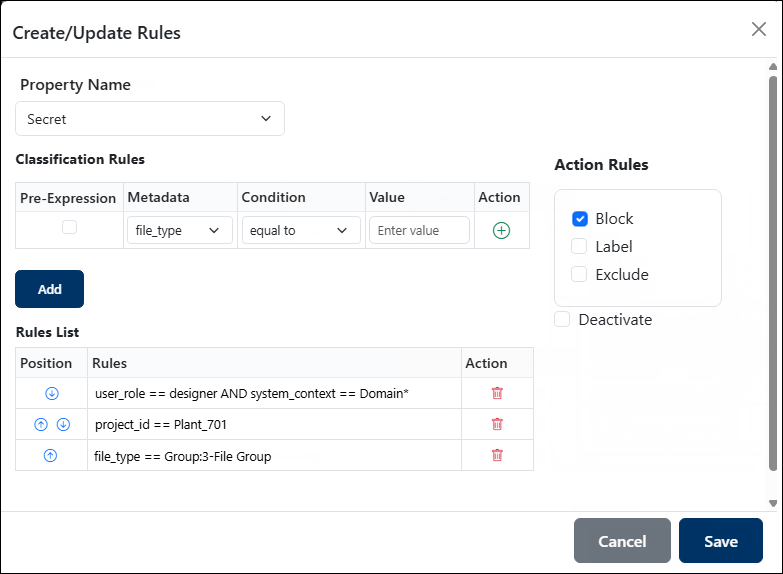Screen dimensions: 783x574
Task: Click the dialog vertical scrollbar thumb
Action: click(x=773, y=273)
